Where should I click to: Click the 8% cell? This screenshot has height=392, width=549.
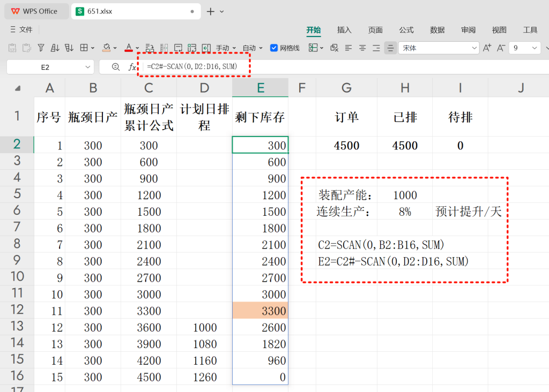coord(405,211)
